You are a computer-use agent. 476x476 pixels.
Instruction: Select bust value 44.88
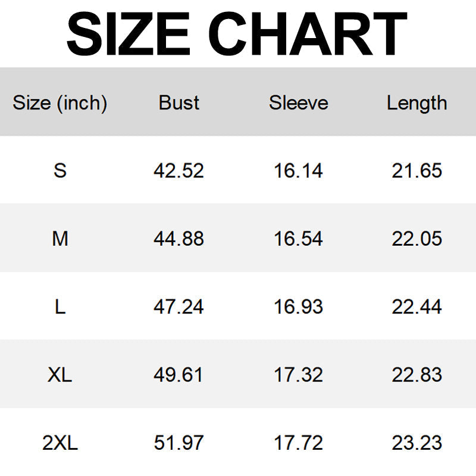178,239
